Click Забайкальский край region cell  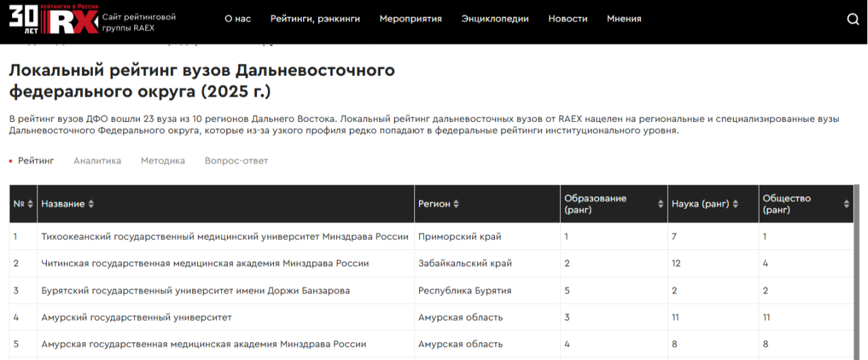click(487, 264)
